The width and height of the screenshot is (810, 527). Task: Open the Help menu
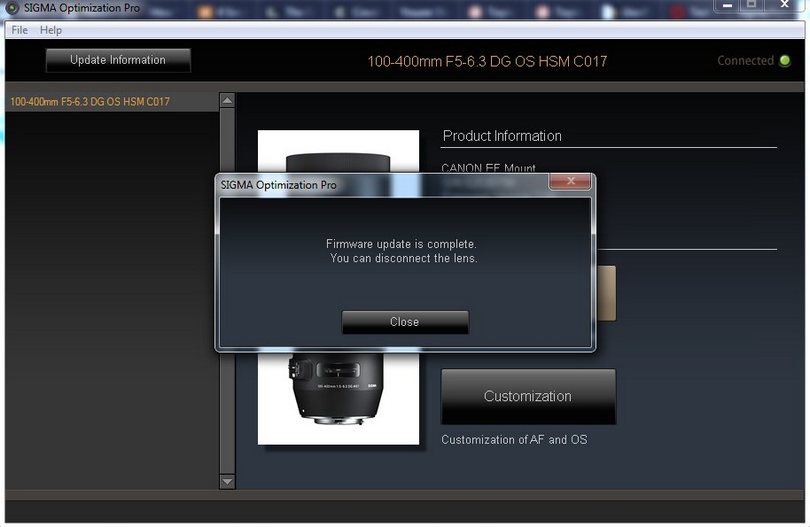pos(51,30)
